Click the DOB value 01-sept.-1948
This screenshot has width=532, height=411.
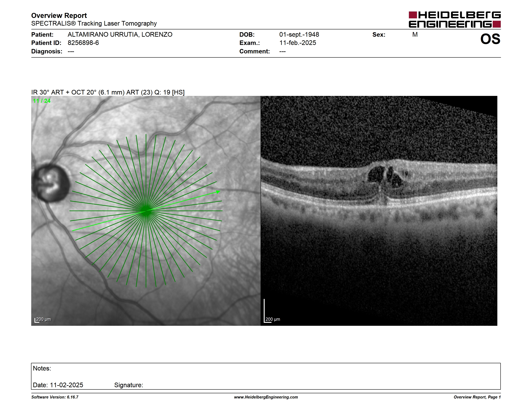click(299, 35)
